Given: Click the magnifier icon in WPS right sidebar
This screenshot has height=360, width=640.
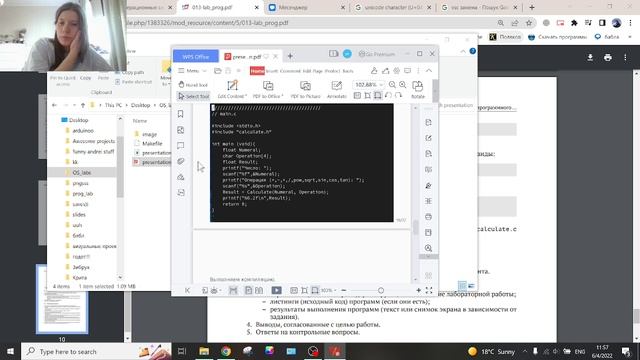Looking at the screenshot, I should (428, 248).
